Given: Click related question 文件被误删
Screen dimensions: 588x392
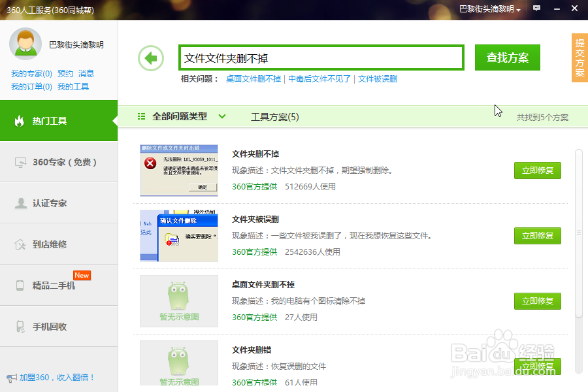Looking at the screenshot, I should coord(377,79).
